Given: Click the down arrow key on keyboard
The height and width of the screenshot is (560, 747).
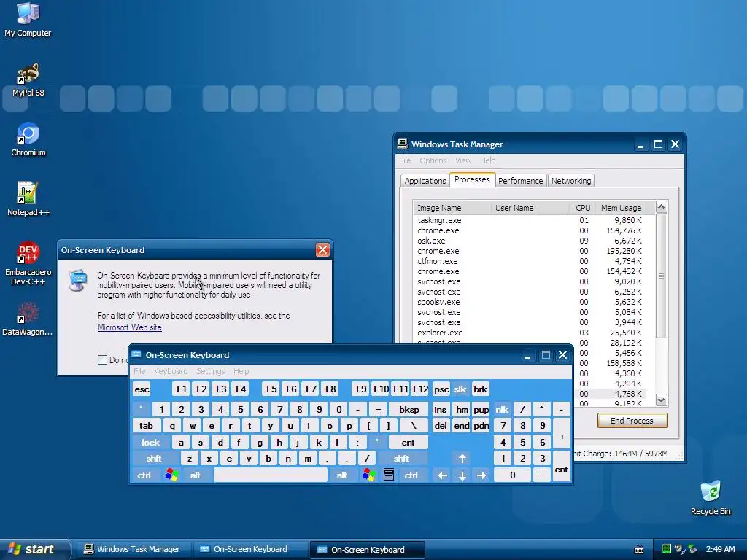Looking at the screenshot, I should point(462,475).
